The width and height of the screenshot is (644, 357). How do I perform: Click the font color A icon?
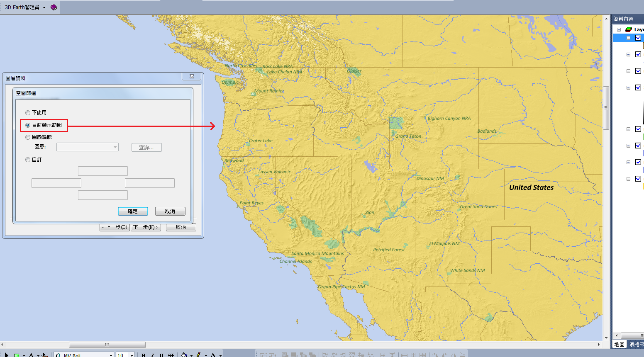pos(213,355)
